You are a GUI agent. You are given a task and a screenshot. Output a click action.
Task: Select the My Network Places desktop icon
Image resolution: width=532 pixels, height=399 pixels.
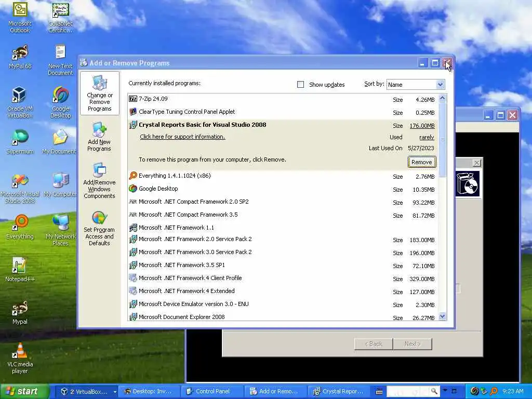click(60, 230)
